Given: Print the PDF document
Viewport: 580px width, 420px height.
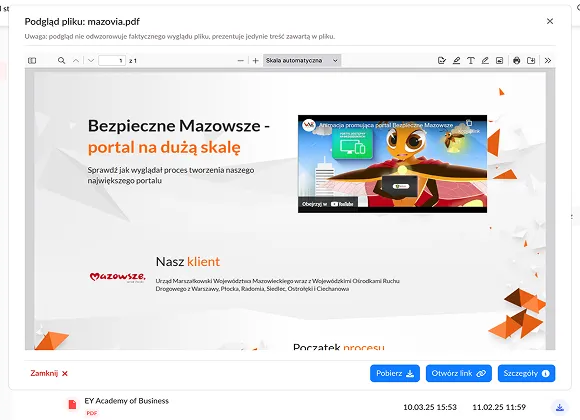Looking at the screenshot, I should 517,60.
